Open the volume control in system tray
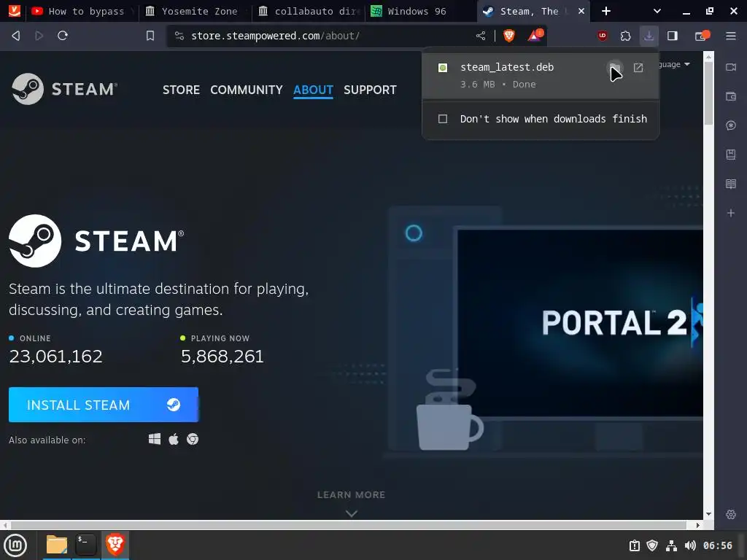The image size is (747, 560). [x=690, y=545]
